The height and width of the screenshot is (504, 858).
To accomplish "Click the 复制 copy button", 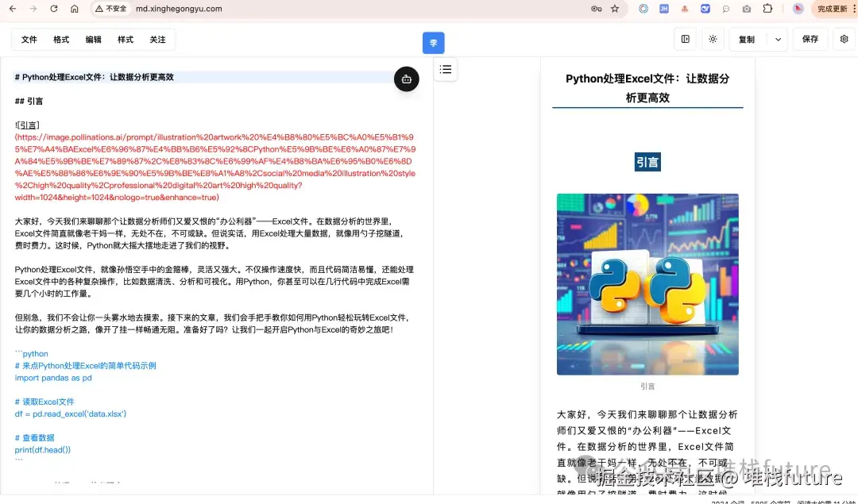I will pos(747,40).
